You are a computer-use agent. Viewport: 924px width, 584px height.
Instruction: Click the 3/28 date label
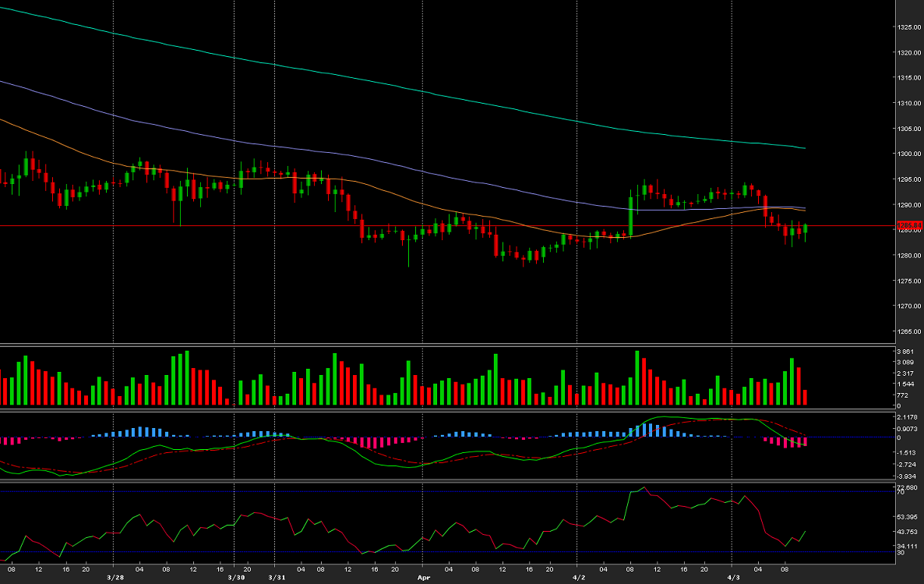(115, 578)
